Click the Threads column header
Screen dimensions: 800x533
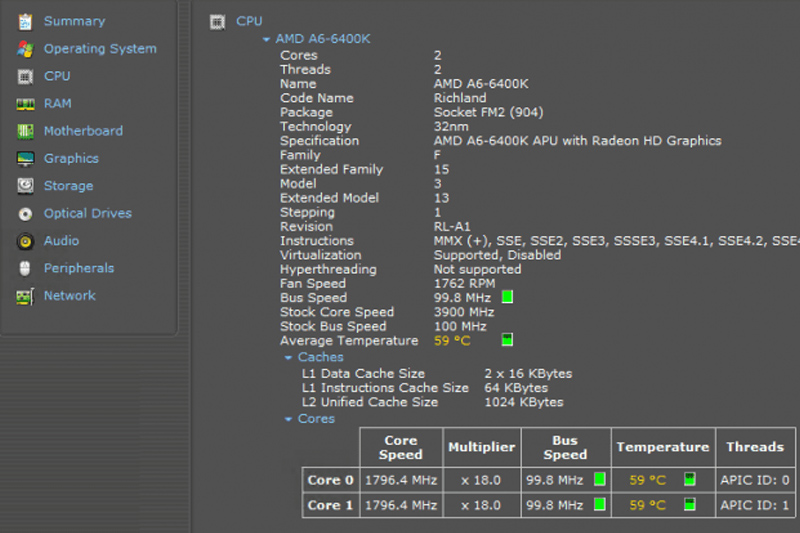click(755, 447)
